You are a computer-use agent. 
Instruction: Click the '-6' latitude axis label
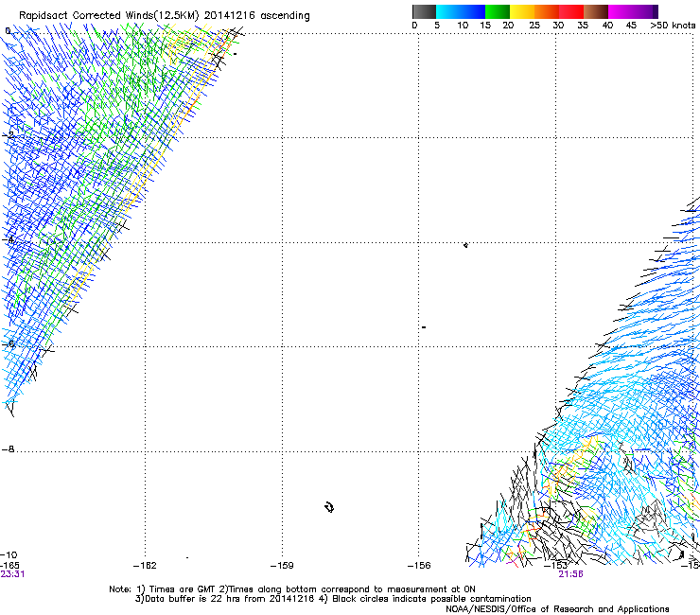point(8,343)
